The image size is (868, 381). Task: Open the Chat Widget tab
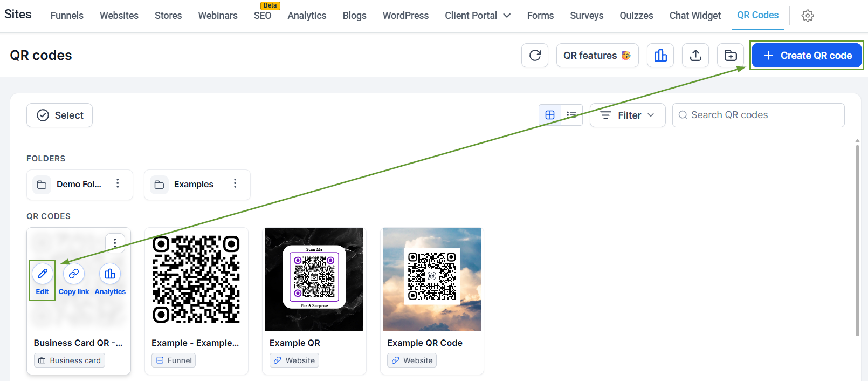coord(695,16)
